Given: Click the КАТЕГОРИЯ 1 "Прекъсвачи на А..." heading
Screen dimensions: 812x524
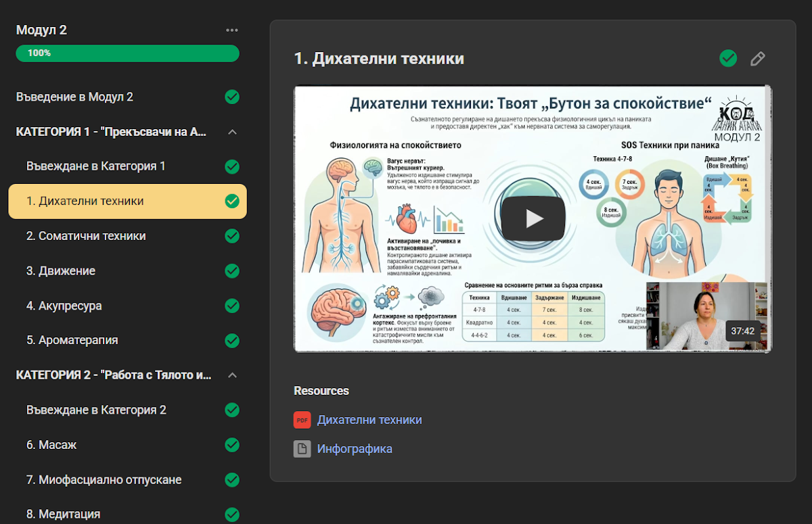Looking at the screenshot, I should click(112, 132).
